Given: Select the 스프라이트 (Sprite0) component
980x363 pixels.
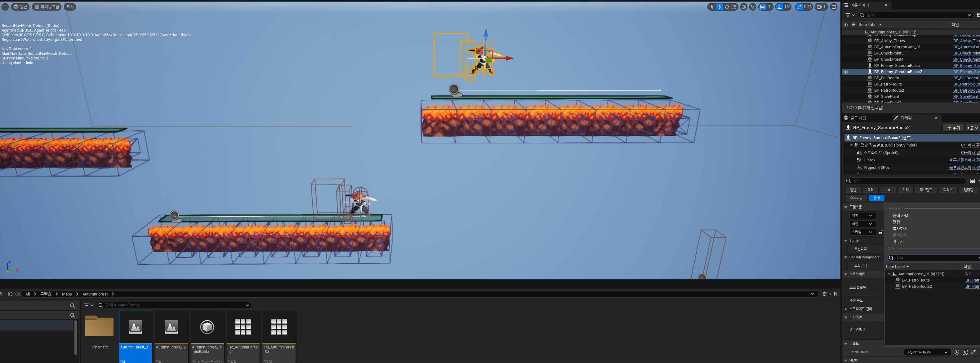Looking at the screenshot, I should 880,153.
